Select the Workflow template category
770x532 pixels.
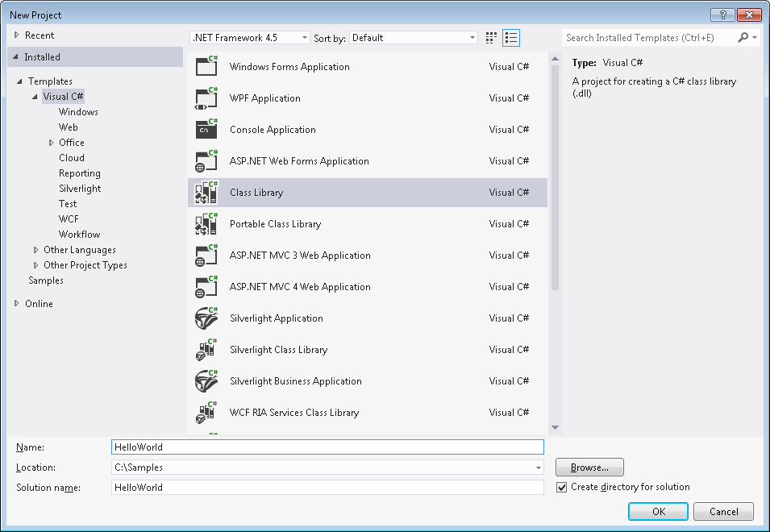click(80, 234)
